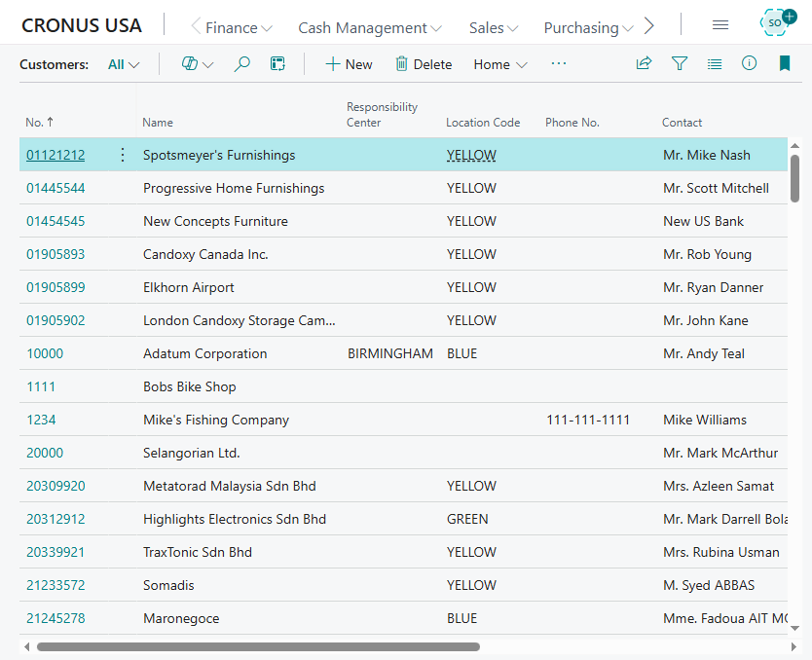Screen dimensions: 812x660
Task: Open the Home actions dropdown
Action: 499,64
